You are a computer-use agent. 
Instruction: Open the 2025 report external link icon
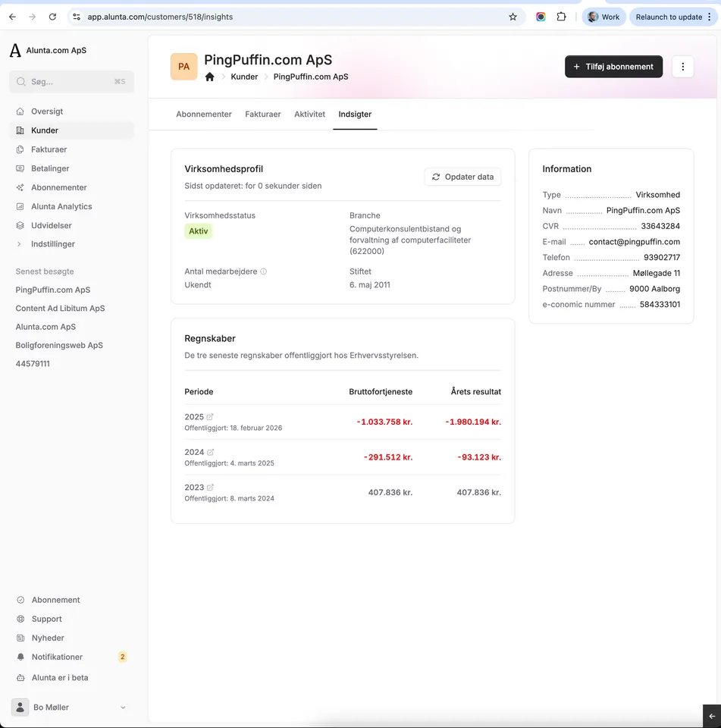tap(210, 417)
